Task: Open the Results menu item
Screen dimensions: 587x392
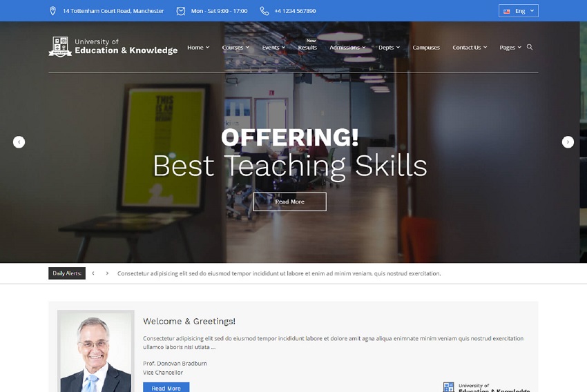Action: pyautogui.click(x=307, y=48)
